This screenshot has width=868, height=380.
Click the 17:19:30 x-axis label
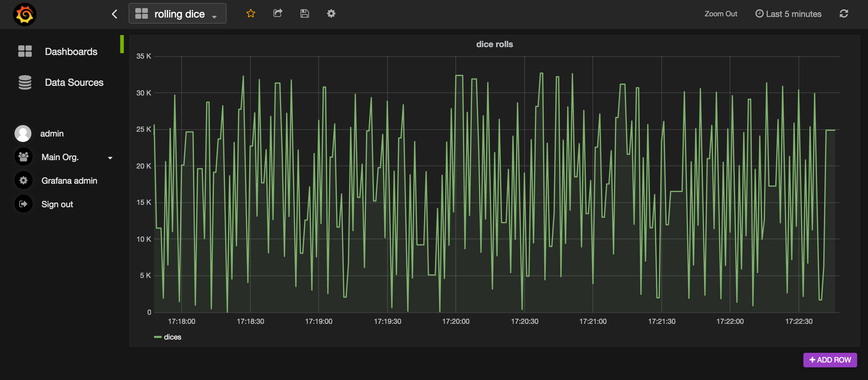tap(387, 321)
